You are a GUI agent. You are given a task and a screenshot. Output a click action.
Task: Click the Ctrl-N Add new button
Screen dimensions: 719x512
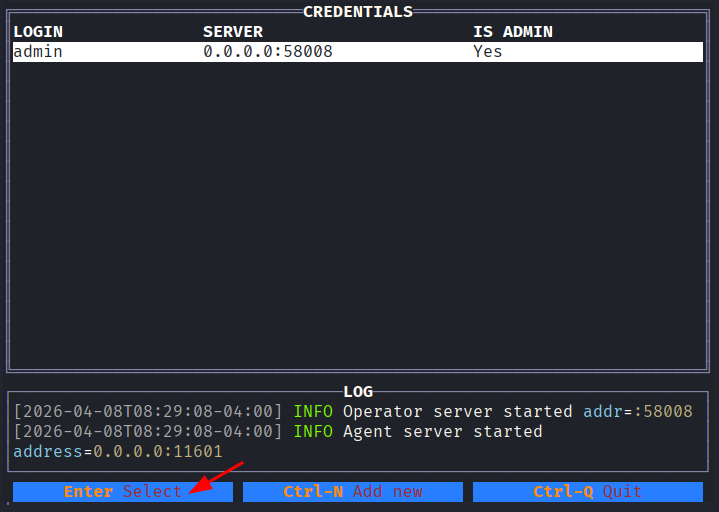[x=353, y=491]
